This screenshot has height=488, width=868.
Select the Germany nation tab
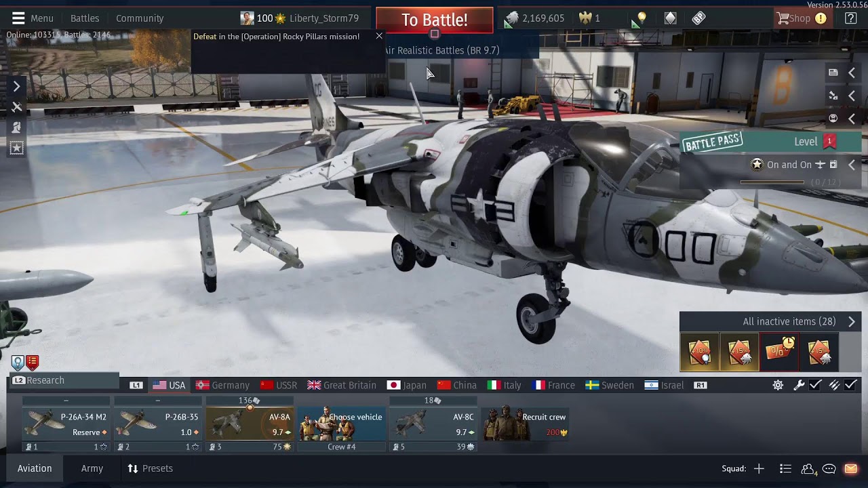(x=222, y=385)
